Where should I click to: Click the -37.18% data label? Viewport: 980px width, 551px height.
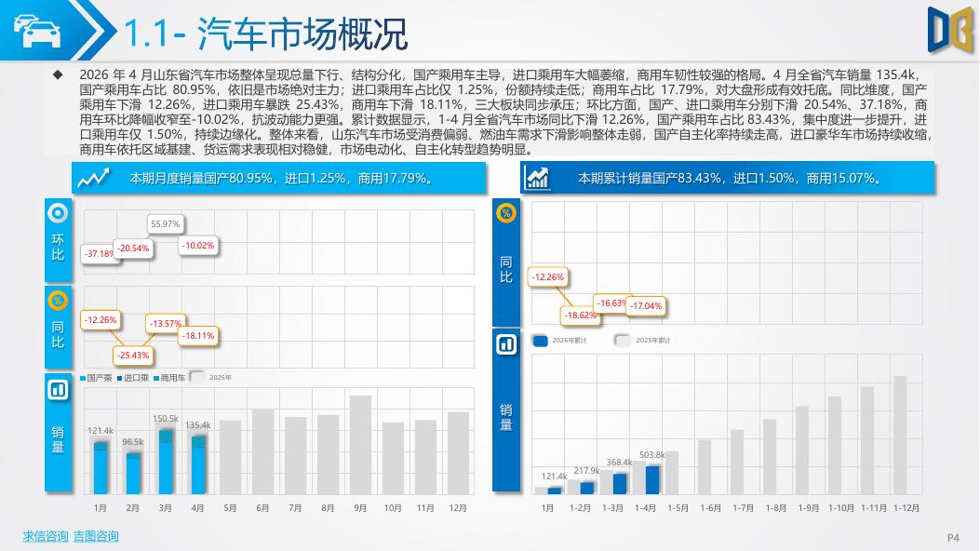coord(99,254)
